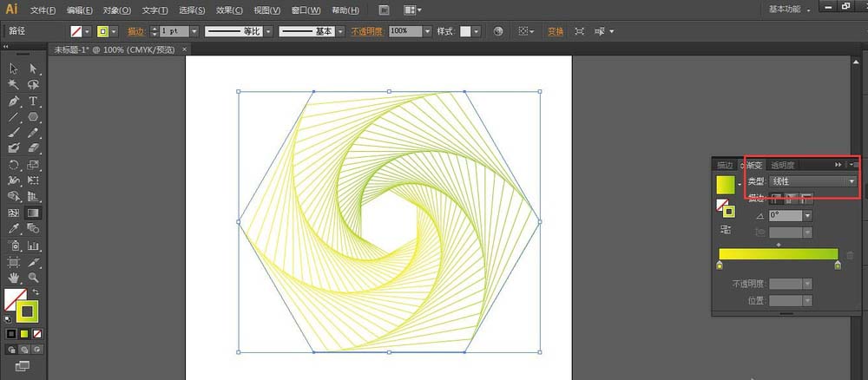Select the Column Graph tool
Screen dimensions: 868x380
tap(33, 246)
